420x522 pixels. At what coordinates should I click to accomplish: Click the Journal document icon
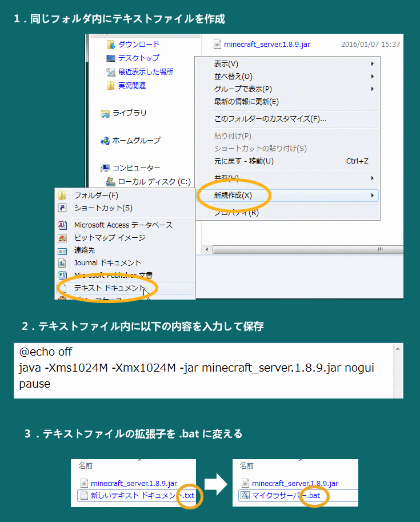(x=62, y=263)
